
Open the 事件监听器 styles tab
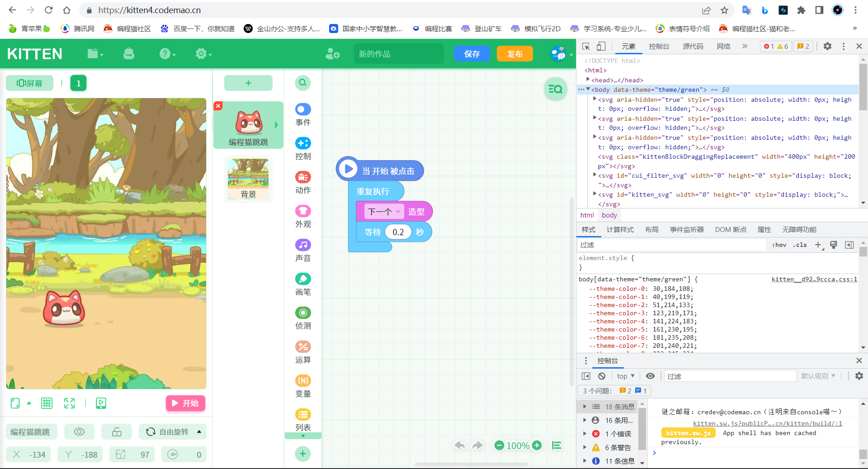click(x=687, y=229)
